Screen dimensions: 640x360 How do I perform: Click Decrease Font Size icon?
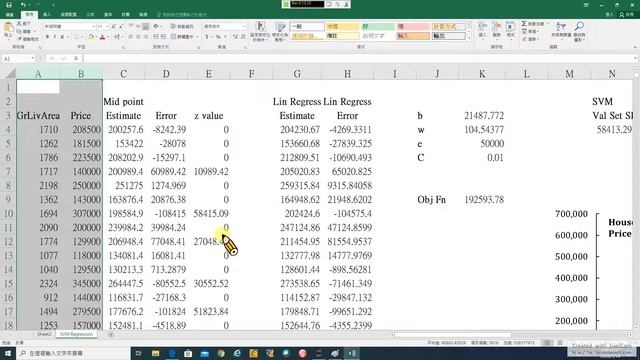click(x=121, y=27)
